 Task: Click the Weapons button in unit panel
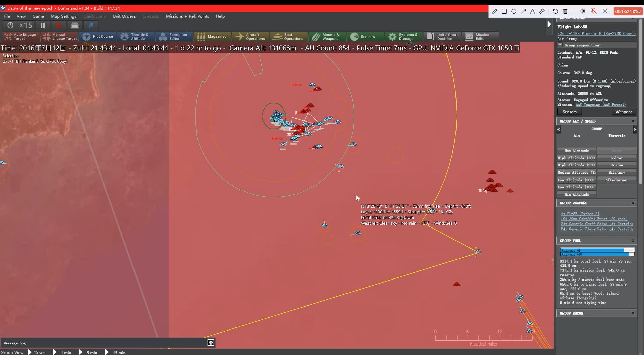point(624,112)
